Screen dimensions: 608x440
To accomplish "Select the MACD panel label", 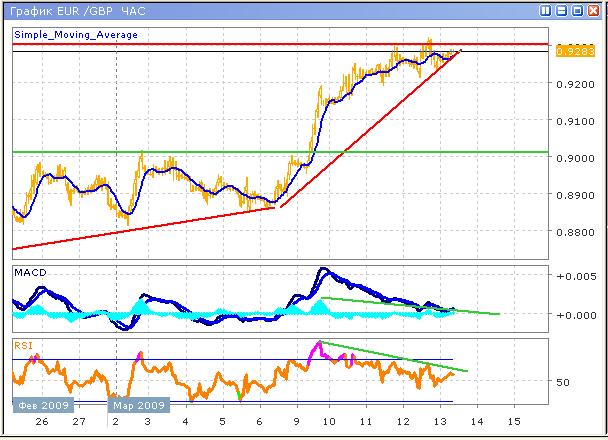I will (x=29, y=272).
